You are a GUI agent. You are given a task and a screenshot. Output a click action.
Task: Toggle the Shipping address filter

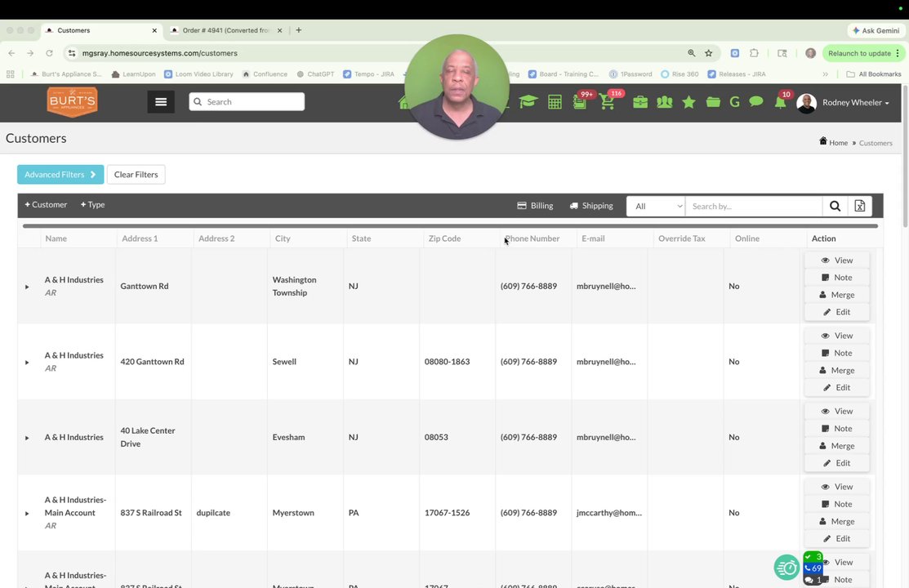591,205
